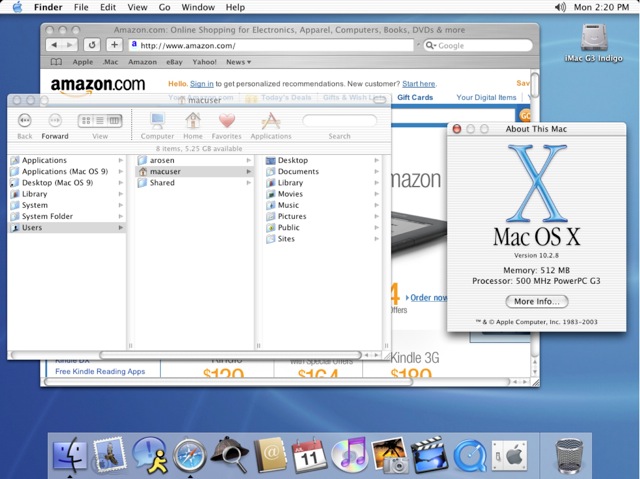640x479 pixels.
Task: Click the volume icon in menu bar
Action: click(x=560, y=7)
